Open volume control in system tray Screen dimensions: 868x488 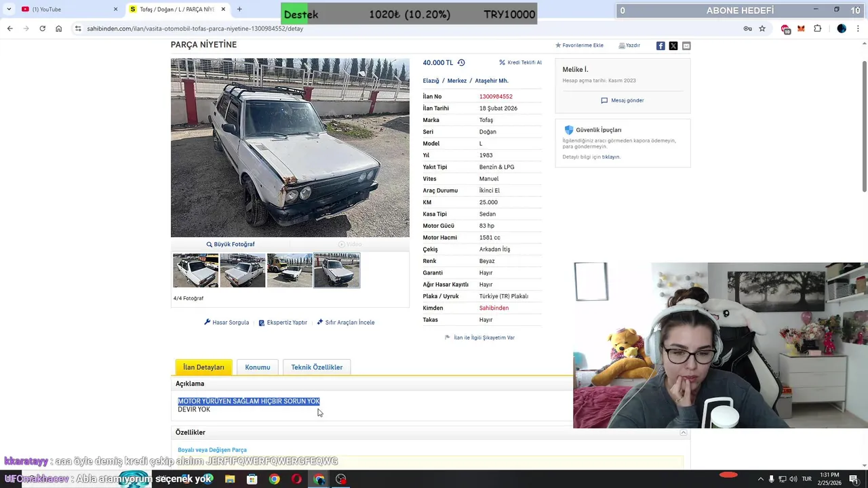click(x=793, y=479)
